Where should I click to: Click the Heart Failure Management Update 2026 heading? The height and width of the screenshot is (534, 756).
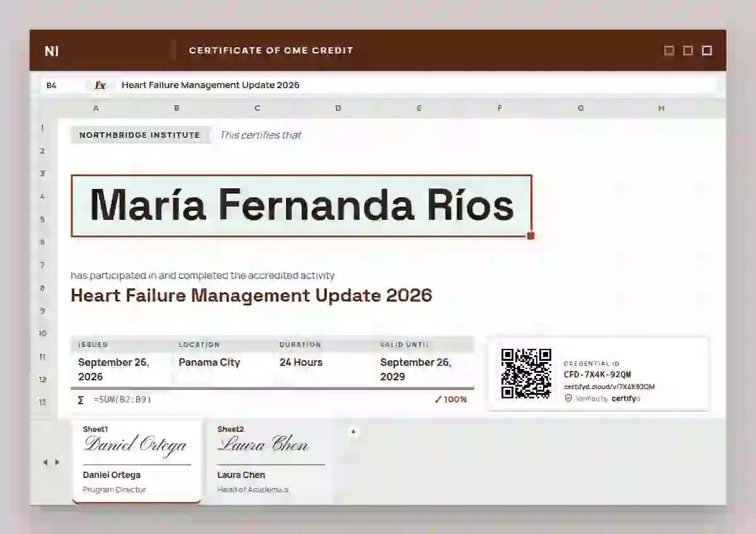(x=251, y=295)
